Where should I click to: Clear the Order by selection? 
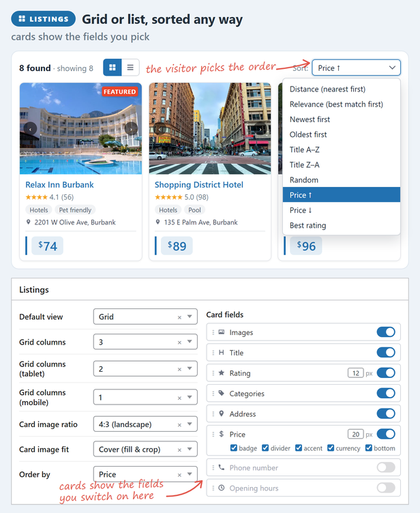179,475
